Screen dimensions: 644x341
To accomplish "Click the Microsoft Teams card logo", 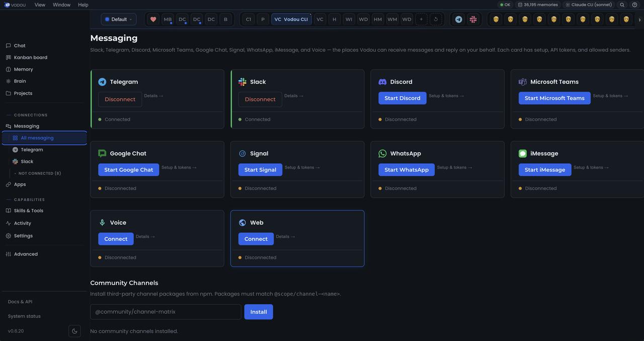I will [523, 82].
